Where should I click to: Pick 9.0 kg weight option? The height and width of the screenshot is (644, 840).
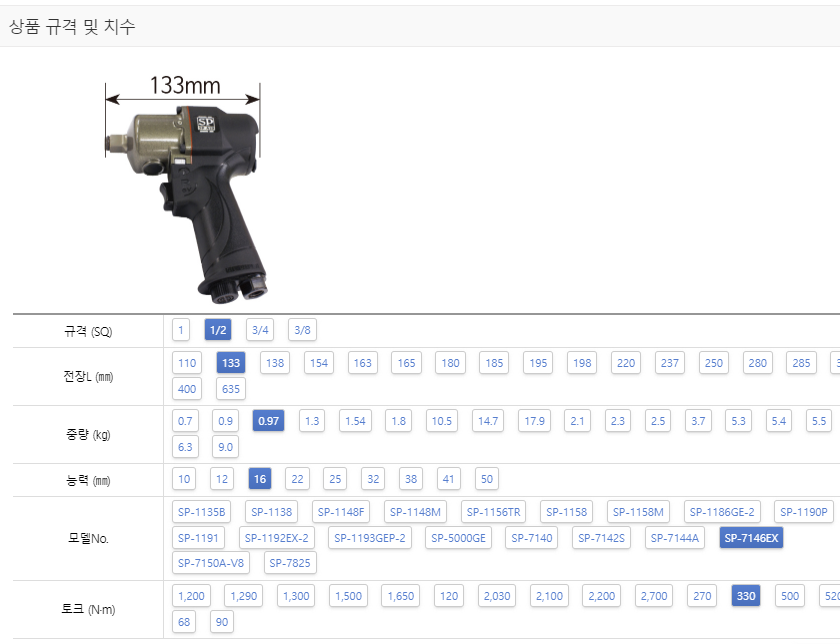[x=226, y=447]
